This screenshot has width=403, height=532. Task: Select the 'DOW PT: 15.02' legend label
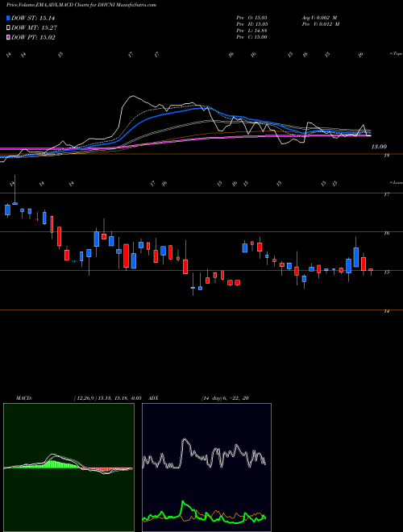(33, 37)
